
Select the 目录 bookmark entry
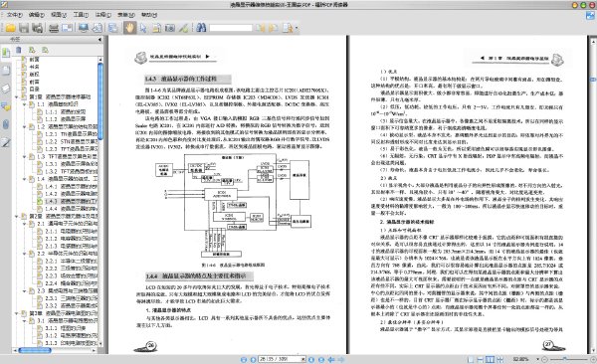(x=34, y=90)
